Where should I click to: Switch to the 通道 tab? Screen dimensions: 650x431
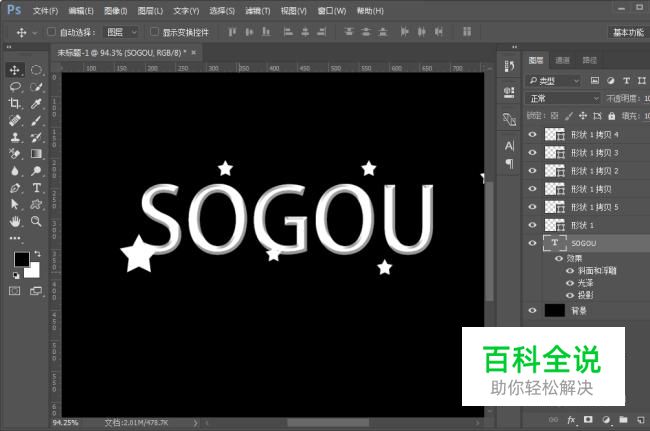point(562,61)
